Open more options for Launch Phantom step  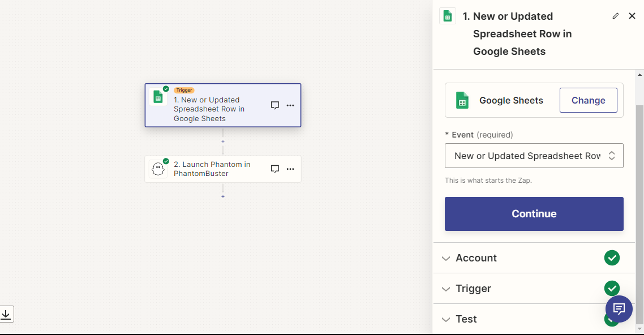[290, 169]
